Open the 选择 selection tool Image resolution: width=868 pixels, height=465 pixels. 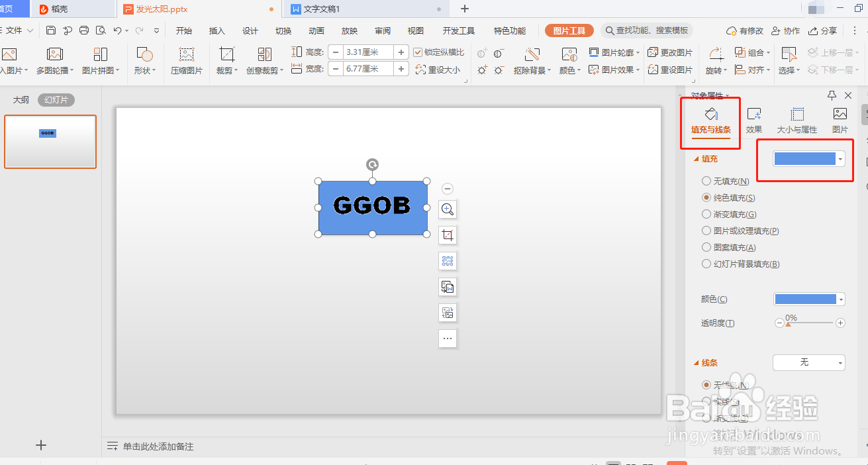pos(789,61)
